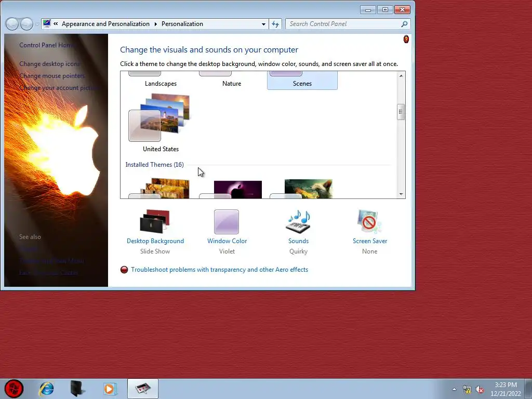Expand the Appearance and Personalization breadcrumb arrow
Image resolution: width=532 pixels, height=399 pixels.
155,24
